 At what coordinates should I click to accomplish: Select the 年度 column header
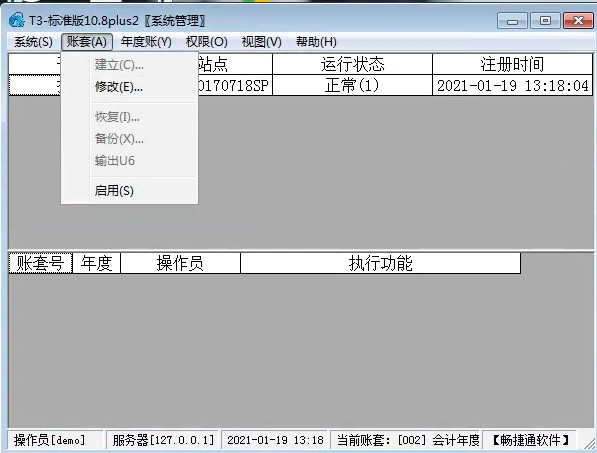point(96,263)
